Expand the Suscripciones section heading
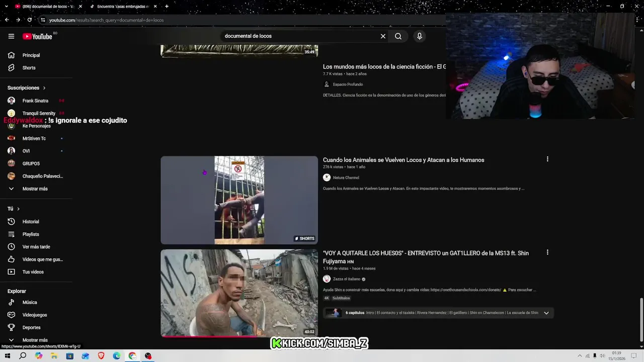The image size is (644, 362). [x=27, y=88]
